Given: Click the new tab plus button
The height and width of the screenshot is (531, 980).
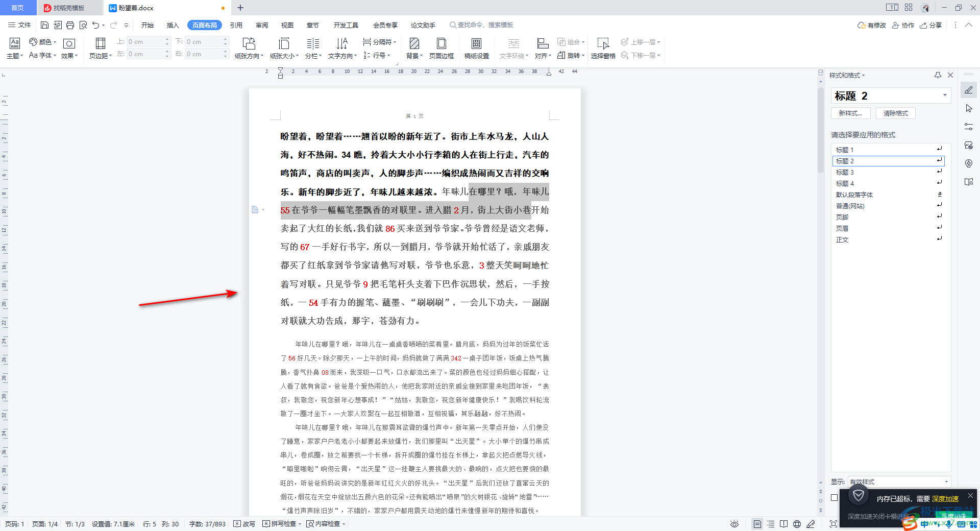Looking at the screenshot, I should click(240, 8).
